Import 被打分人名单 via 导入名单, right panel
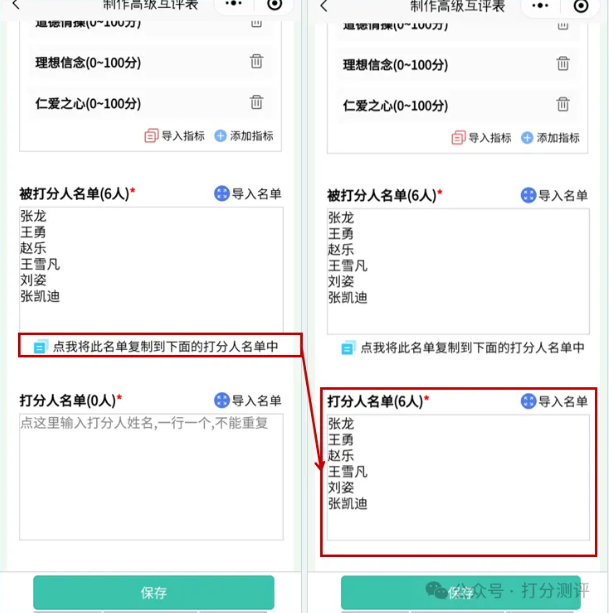609x613 pixels. pos(554,195)
